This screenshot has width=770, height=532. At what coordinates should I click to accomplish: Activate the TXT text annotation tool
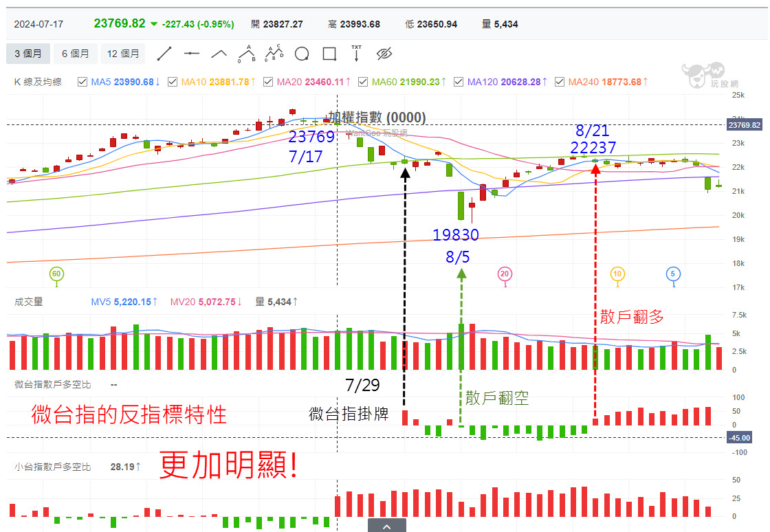[356, 54]
